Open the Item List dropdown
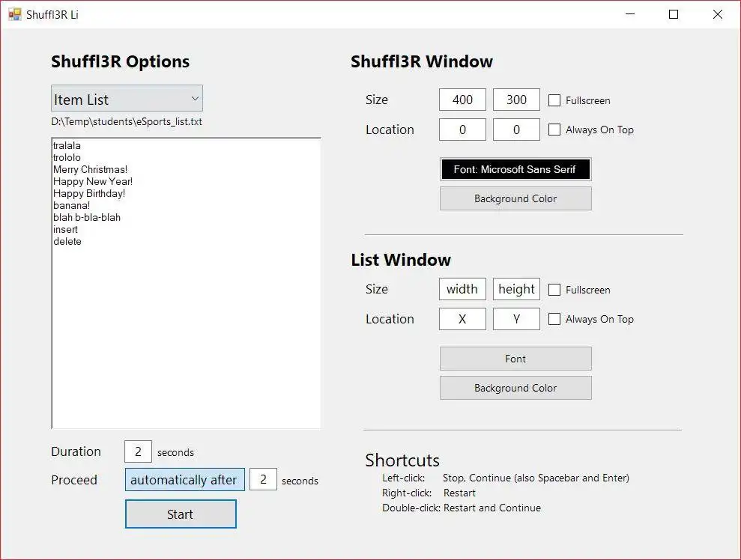Screen dimensions: 741x560 click(x=127, y=98)
